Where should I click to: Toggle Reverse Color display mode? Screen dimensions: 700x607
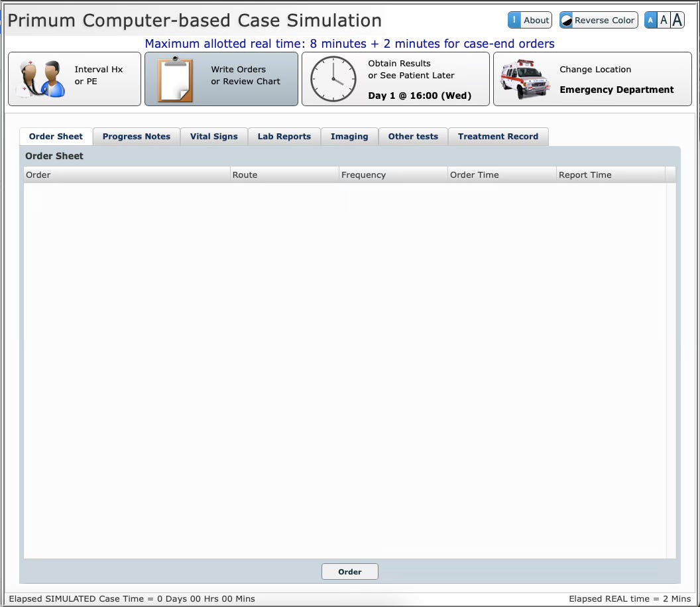[x=597, y=20]
